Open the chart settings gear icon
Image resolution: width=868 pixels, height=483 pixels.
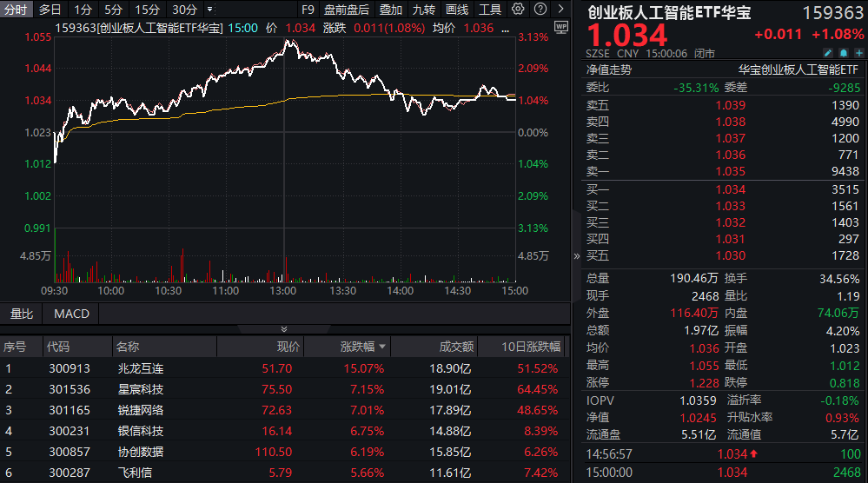pyautogui.click(x=519, y=10)
